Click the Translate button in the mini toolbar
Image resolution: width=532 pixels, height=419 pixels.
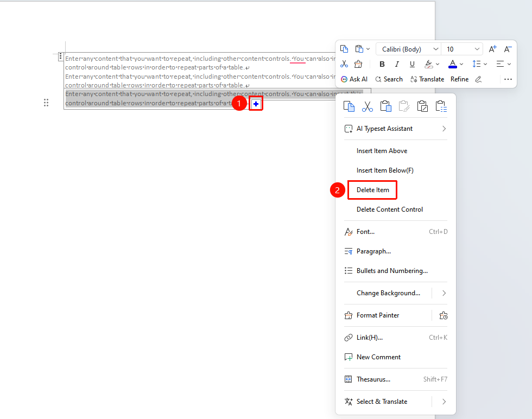point(427,79)
